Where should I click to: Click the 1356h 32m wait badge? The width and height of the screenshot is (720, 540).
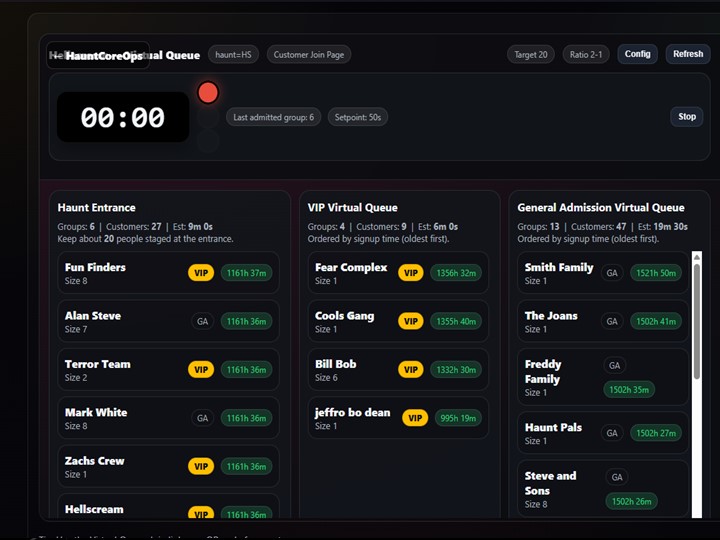pyautogui.click(x=456, y=273)
